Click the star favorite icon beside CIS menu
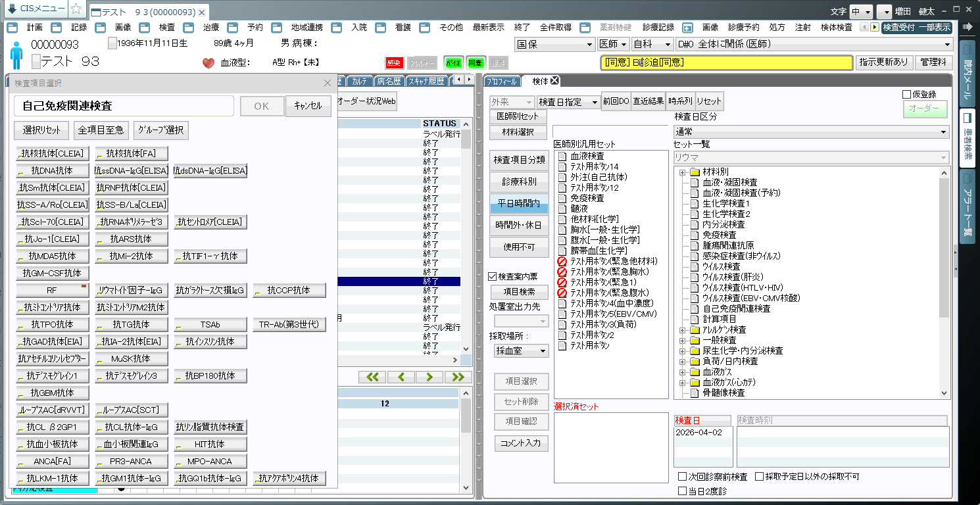 pos(76,9)
